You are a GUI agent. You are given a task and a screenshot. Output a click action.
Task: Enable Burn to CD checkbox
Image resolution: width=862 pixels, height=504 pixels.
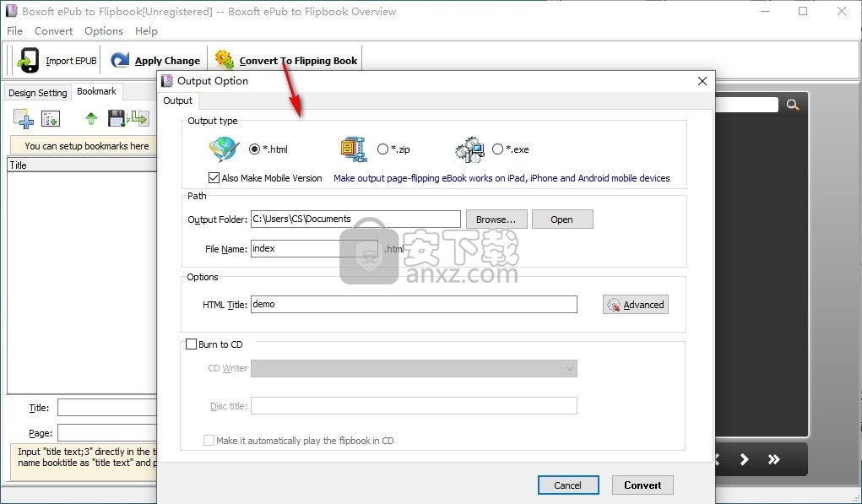point(192,344)
